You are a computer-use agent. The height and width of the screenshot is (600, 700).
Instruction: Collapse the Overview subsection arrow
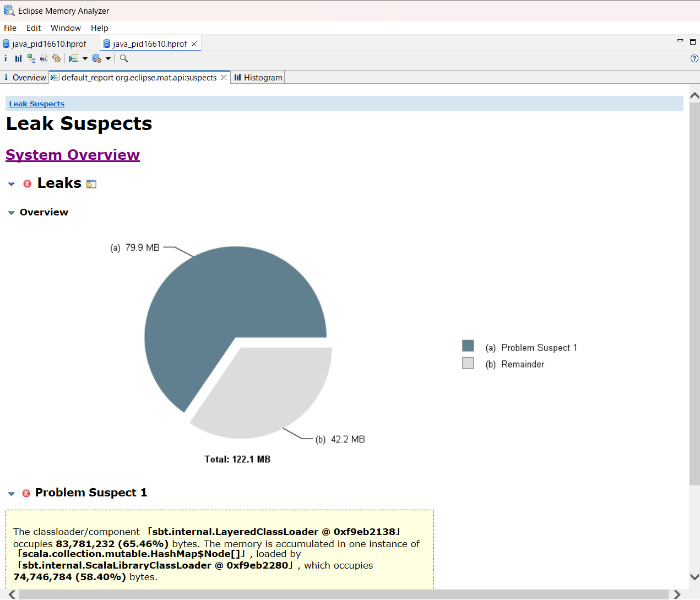coord(12,213)
